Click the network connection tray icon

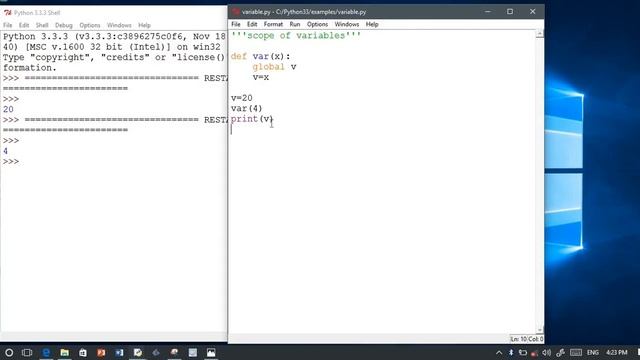[x=560, y=353]
